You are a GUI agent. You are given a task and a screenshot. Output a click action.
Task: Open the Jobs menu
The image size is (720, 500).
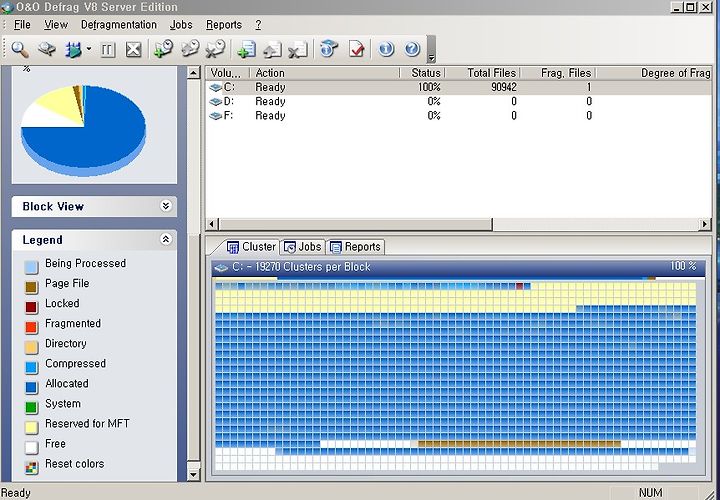pos(181,25)
